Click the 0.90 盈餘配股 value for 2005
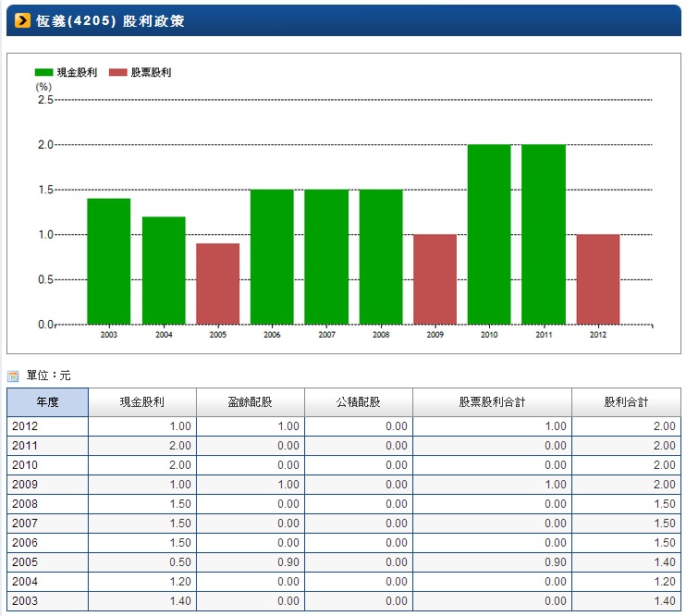Image resolution: width=686 pixels, height=616 pixels. [288, 562]
